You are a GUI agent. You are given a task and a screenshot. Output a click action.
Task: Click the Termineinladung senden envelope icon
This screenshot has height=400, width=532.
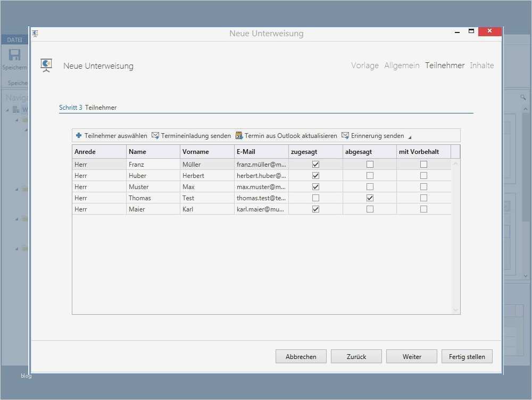tap(155, 136)
